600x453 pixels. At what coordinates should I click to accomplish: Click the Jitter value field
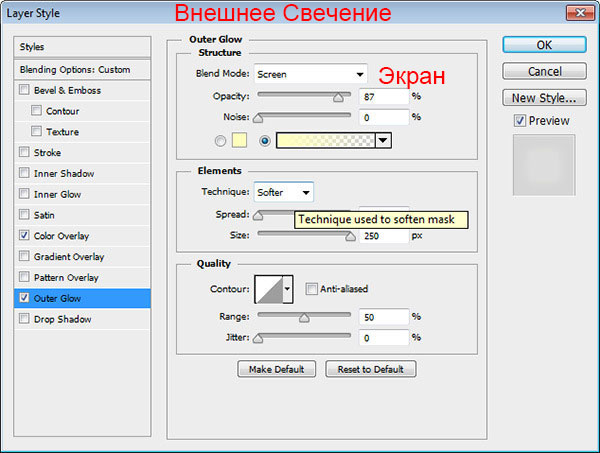coord(384,338)
